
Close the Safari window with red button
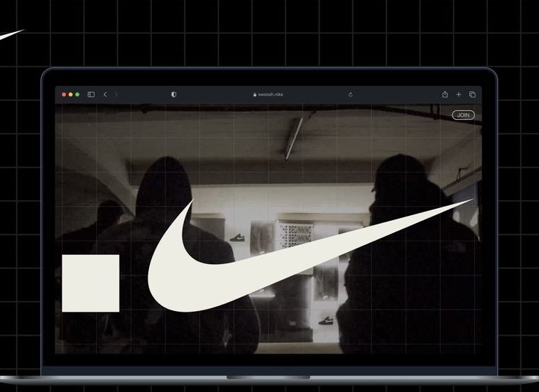[64, 94]
